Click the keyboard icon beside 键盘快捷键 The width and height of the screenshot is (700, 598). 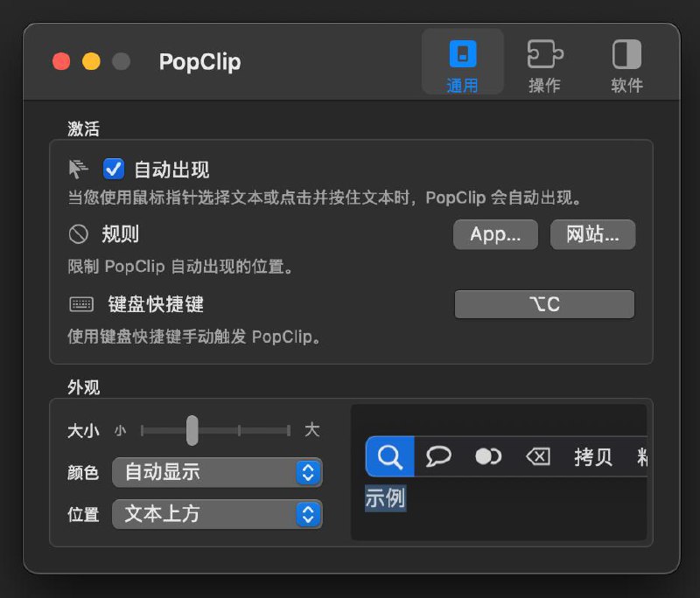coord(81,304)
